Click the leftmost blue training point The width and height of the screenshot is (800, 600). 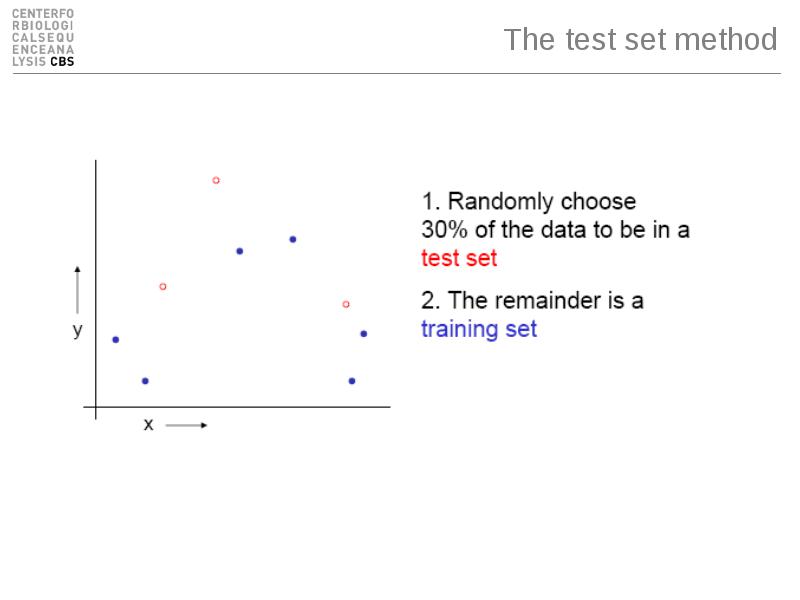click(116, 340)
